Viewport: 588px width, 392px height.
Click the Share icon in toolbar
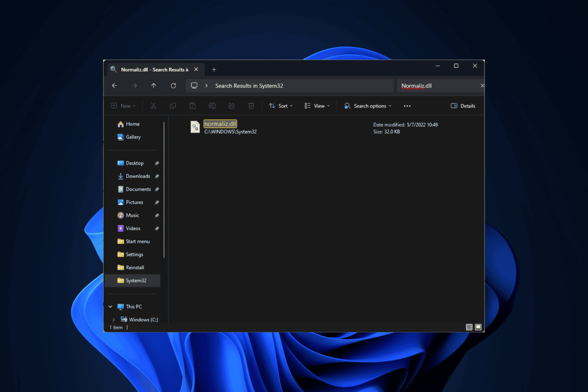232,106
